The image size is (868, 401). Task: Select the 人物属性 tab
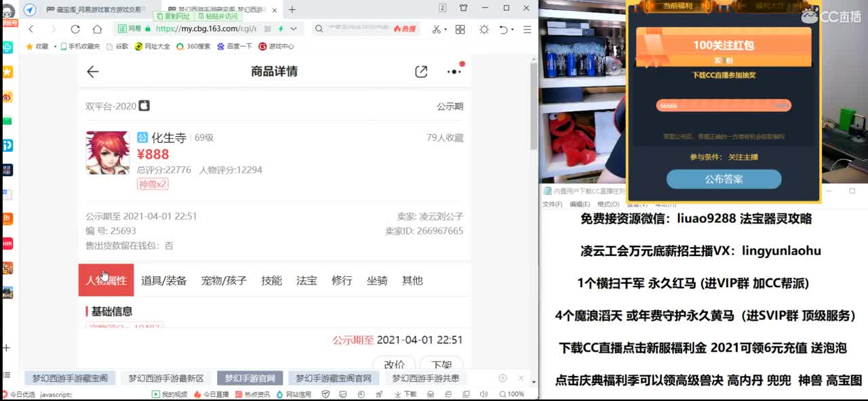coord(106,280)
